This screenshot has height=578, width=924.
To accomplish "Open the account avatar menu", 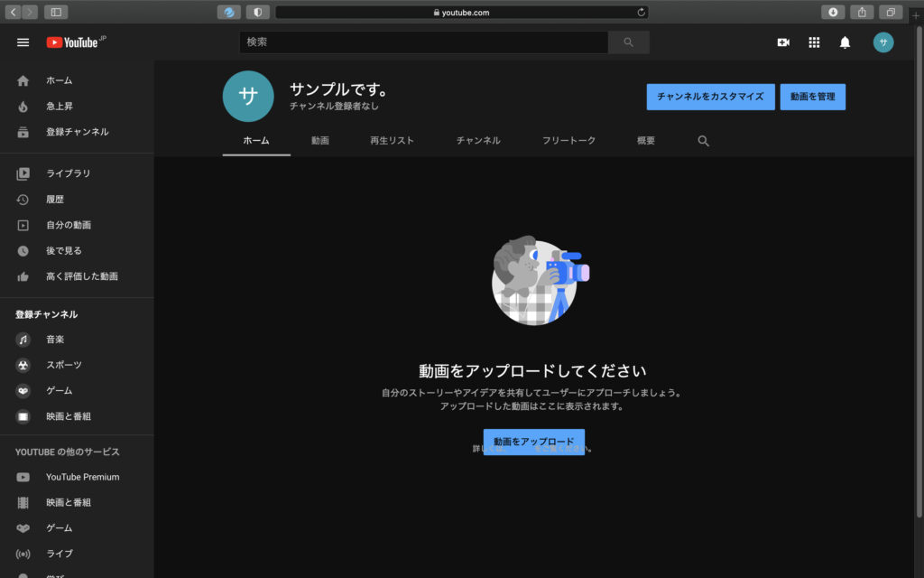I will tap(882, 42).
